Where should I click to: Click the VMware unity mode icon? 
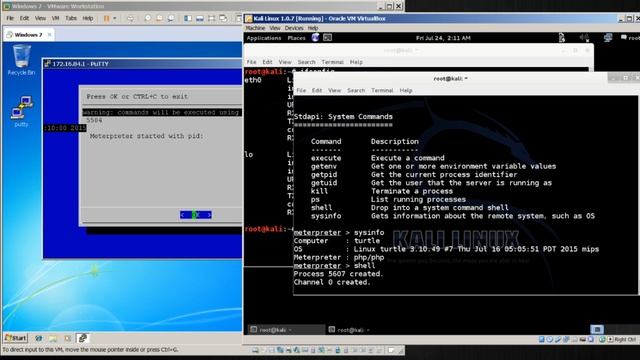[x=223, y=18]
